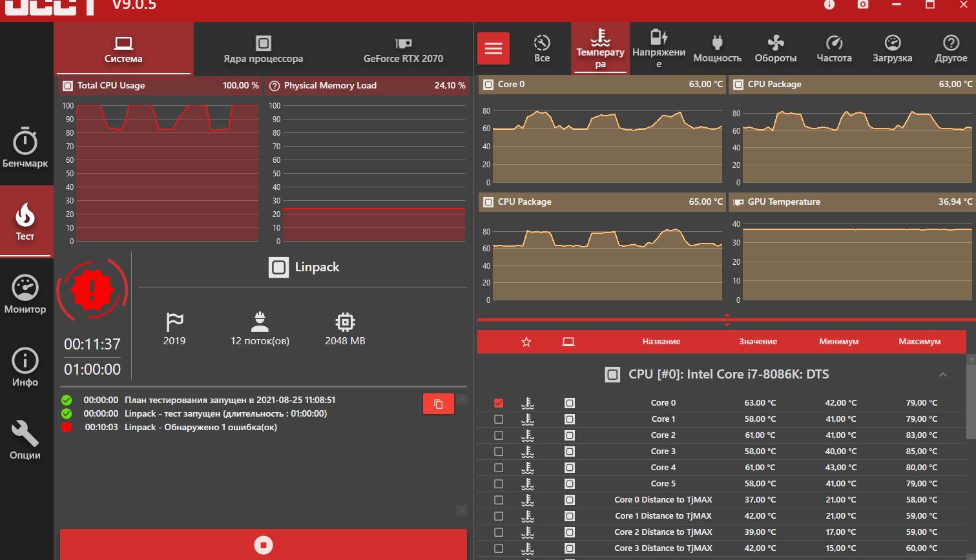Screen dimensions: 976x560
Task: Select the Частота sensor category
Action: click(834, 48)
